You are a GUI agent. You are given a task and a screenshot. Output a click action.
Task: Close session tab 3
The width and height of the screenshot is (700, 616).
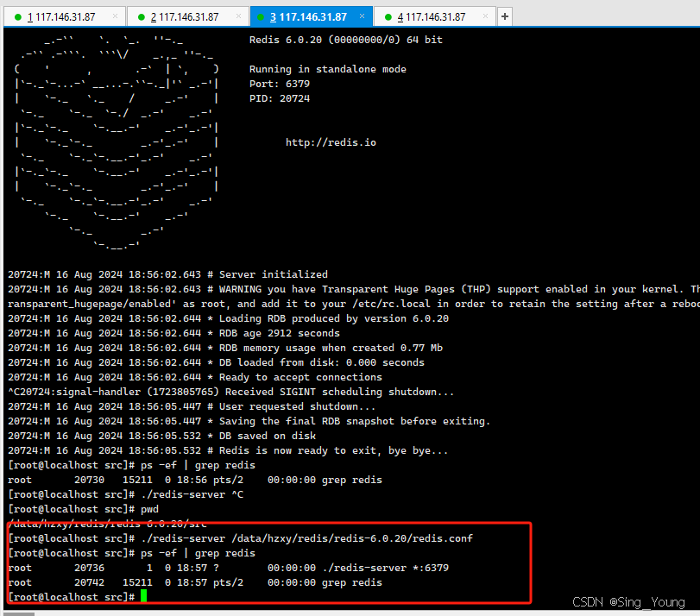(362, 16)
